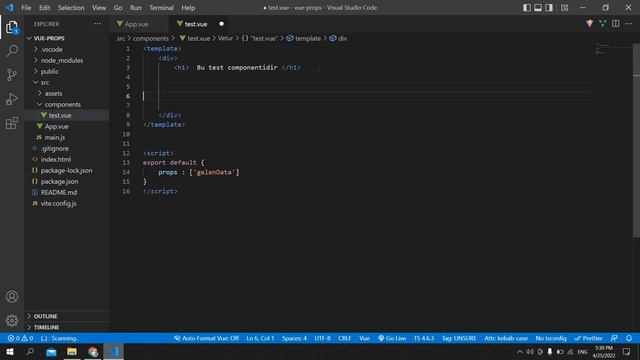Click the colorful gem icon in editor toolbar
The width and height of the screenshot is (640, 360).
589,24
